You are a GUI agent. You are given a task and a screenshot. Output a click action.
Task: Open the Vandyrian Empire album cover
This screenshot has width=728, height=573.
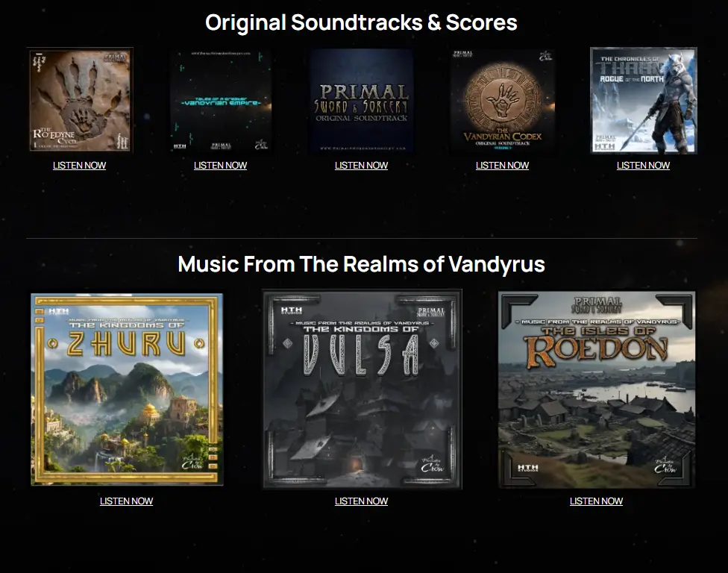pos(221,100)
